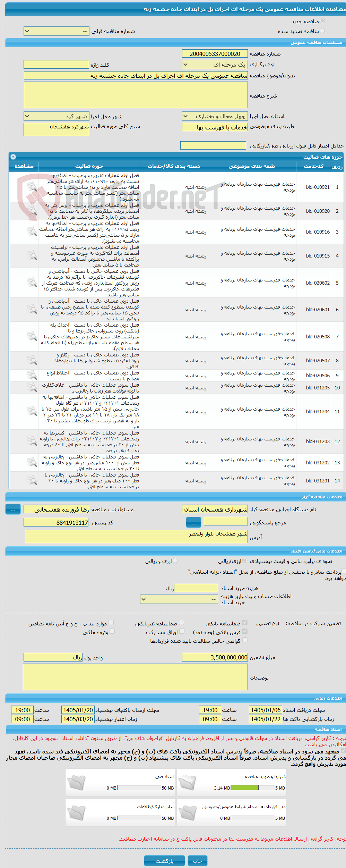The image size is (346, 868).
Task: Click magnifier icon for row bld-010916
Action: pyautogui.click(x=32, y=231)
